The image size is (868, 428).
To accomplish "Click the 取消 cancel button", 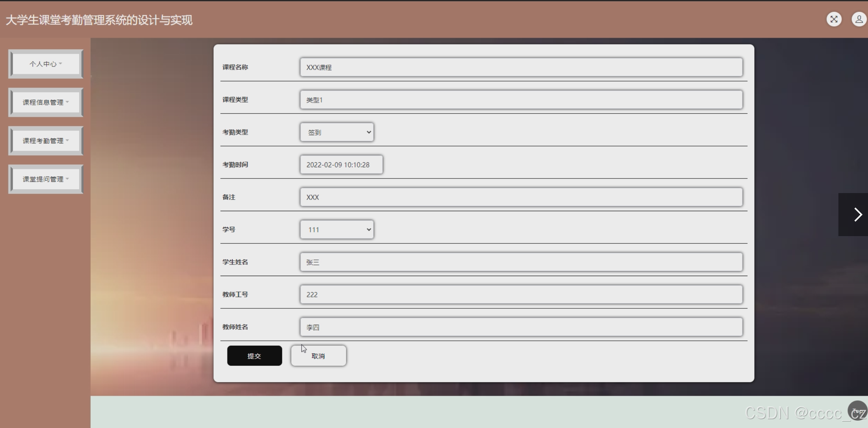I will (x=319, y=356).
